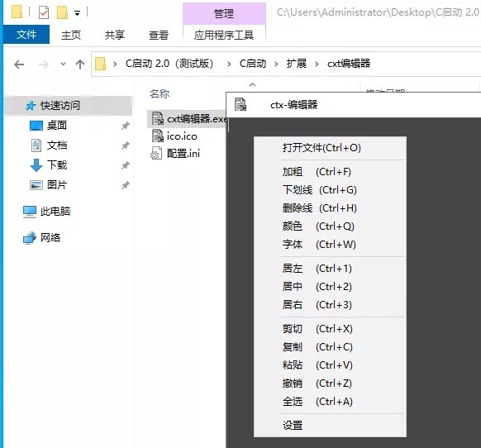Click the forward navigation arrow
481x448 pixels.
coord(44,64)
